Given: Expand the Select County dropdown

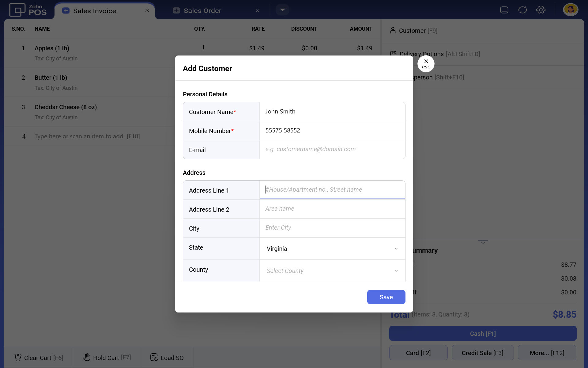Looking at the screenshot, I should [332, 271].
